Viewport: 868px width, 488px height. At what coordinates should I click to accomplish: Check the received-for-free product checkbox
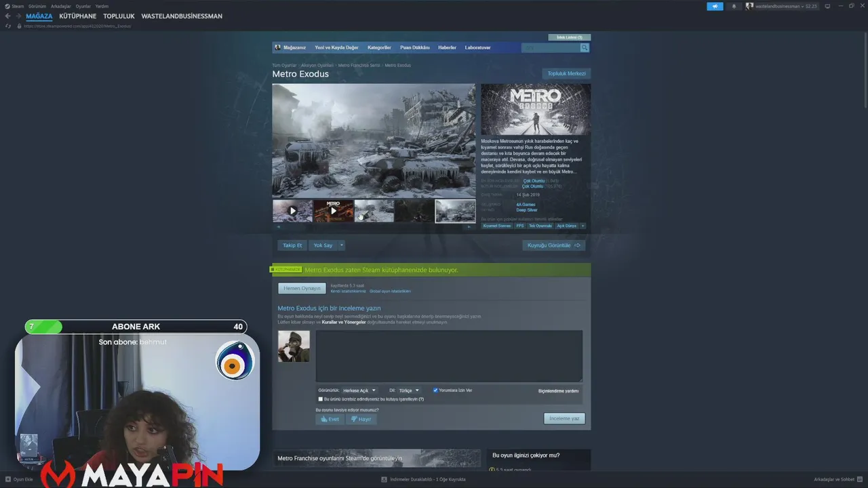click(321, 399)
